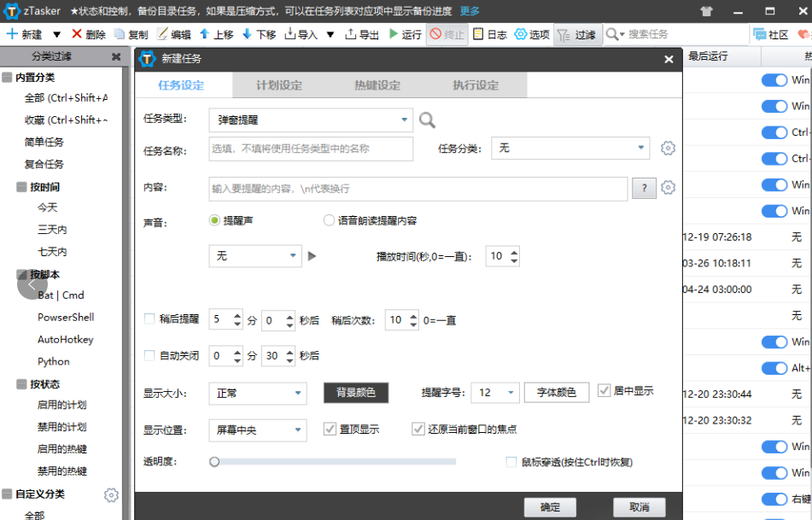Click the 确定 confirm button

[550, 506]
